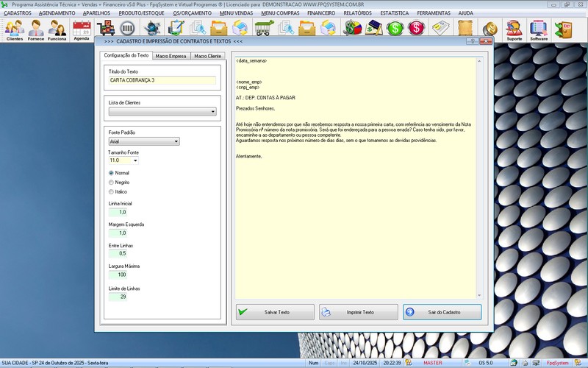Click the Título do Texto field
The image size is (588, 368).
click(x=162, y=80)
